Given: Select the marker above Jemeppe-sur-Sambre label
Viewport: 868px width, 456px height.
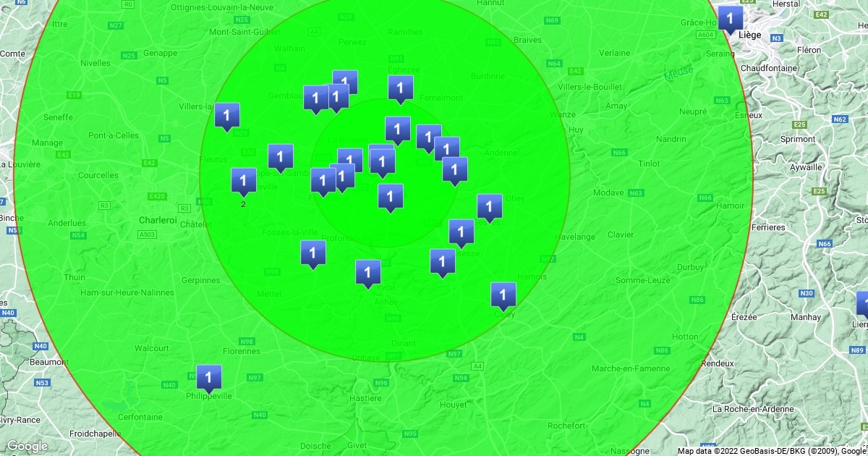Looking at the screenshot, I should (x=281, y=159).
